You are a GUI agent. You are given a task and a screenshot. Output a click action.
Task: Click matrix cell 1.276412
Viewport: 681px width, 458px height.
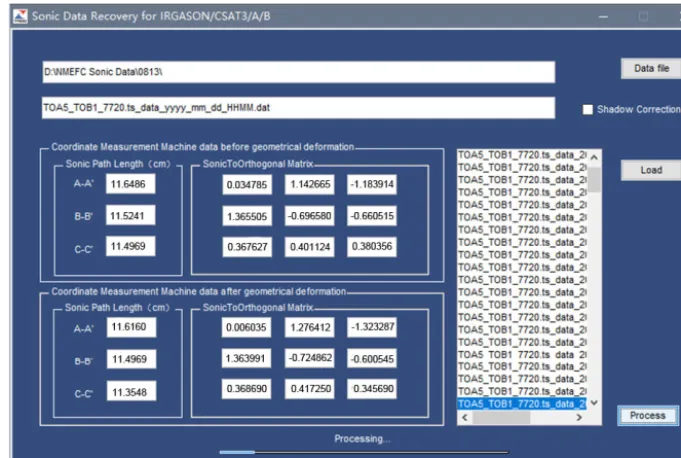pyautogui.click(x=310, y=327)
